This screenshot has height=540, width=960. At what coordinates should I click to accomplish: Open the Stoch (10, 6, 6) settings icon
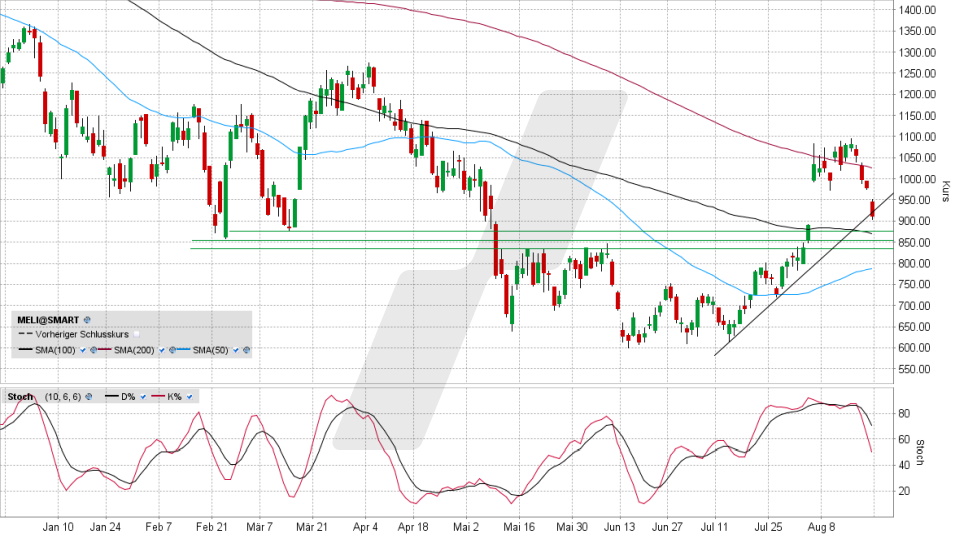(x=89, y=397)
